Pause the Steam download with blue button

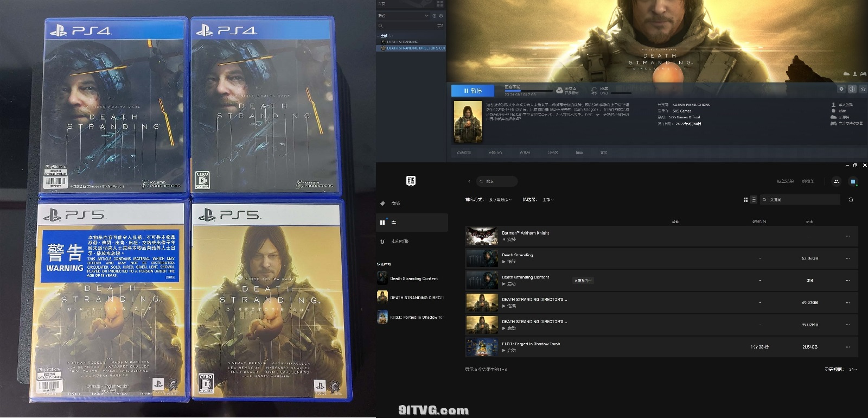tap(473, 91)
